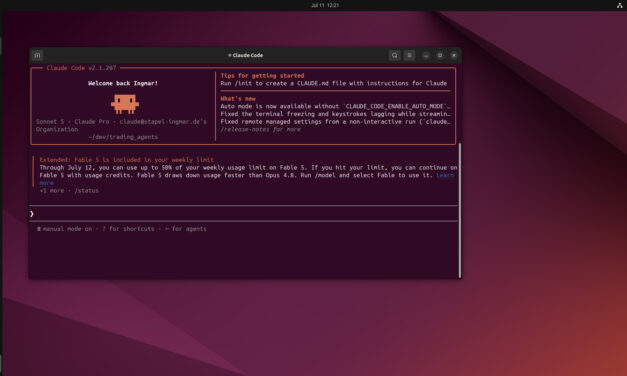627x376 pixels.
Task: Click the 'Sonnet 5 · Claude Pro' line
Action: tap(121, 122)
